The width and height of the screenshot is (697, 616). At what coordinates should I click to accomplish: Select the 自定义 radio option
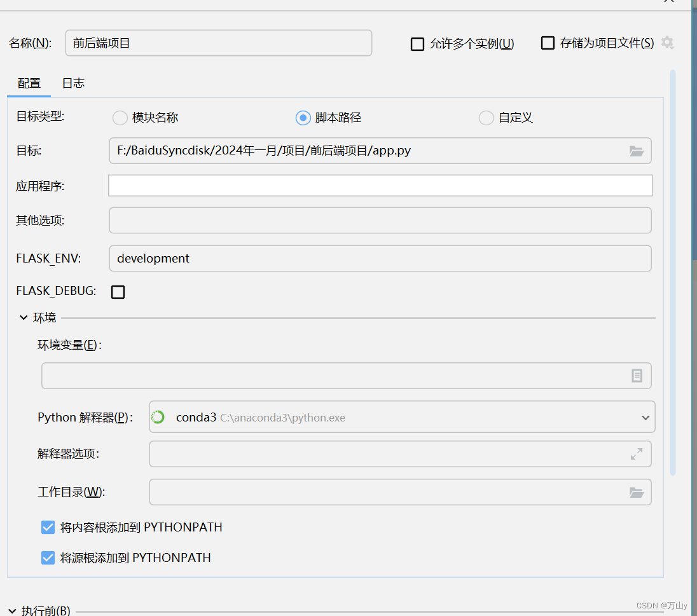(x=486, y=118)
